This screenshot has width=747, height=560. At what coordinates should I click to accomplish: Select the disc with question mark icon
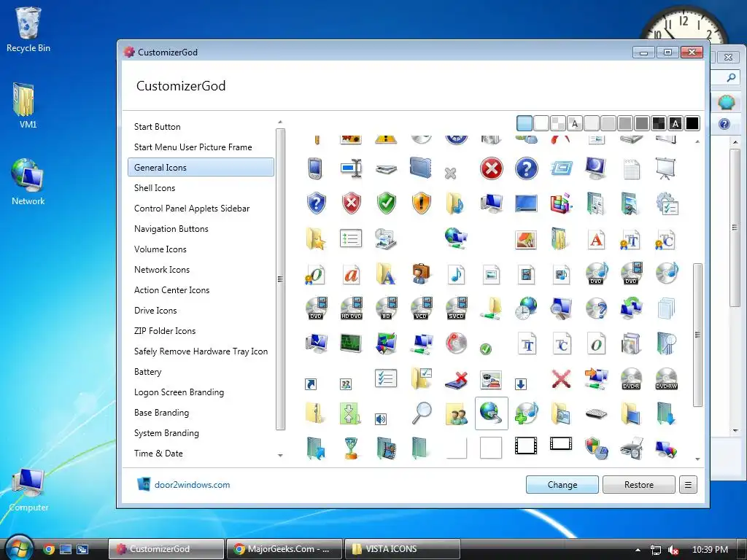(x=597, y=308)
